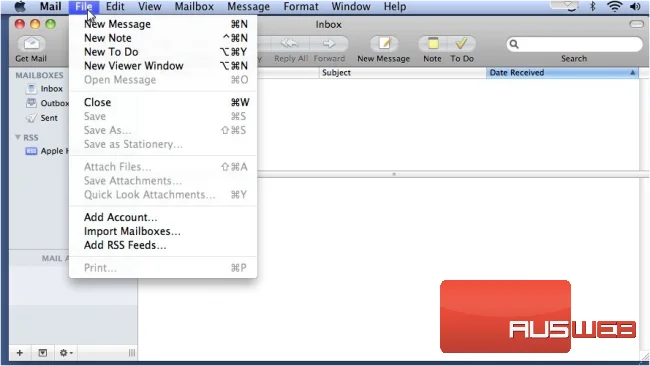The width and height of the screenshot is (650, 366).
Task: Collapse the RSS section triangle
Action: pos(18,137)
